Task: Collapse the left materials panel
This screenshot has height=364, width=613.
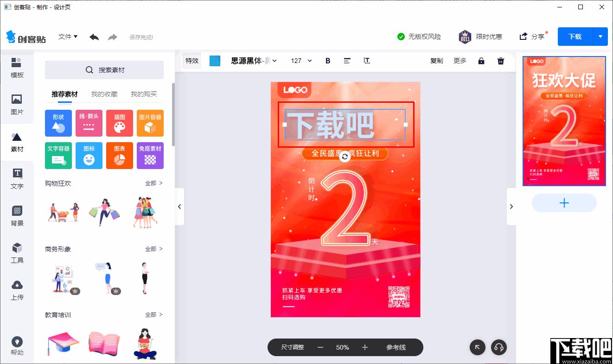Action: click(179, 207)
